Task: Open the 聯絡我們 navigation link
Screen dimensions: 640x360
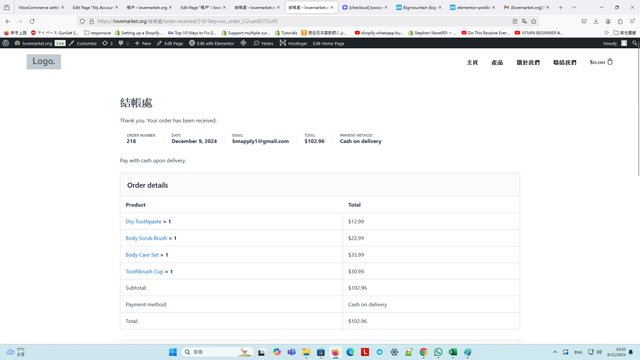Action: click(x=565, y=62)
